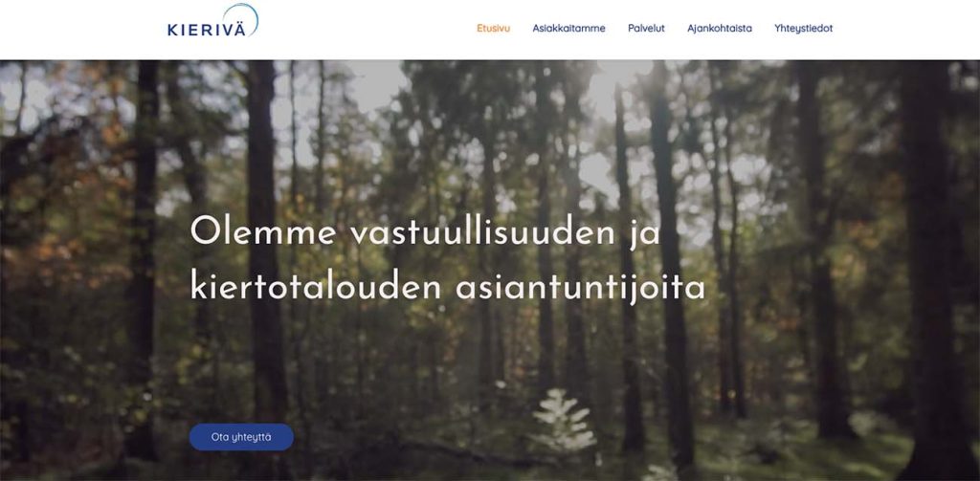
Task: Click the KIERIVÄ wordmark text
Action: [x=206, y=30]
